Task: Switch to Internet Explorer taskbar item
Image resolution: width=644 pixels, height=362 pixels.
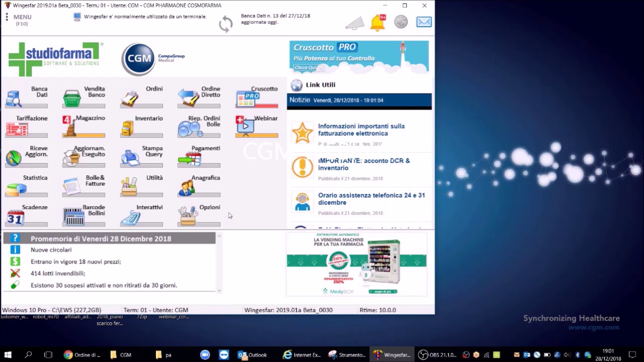Action: click(302, 354)
